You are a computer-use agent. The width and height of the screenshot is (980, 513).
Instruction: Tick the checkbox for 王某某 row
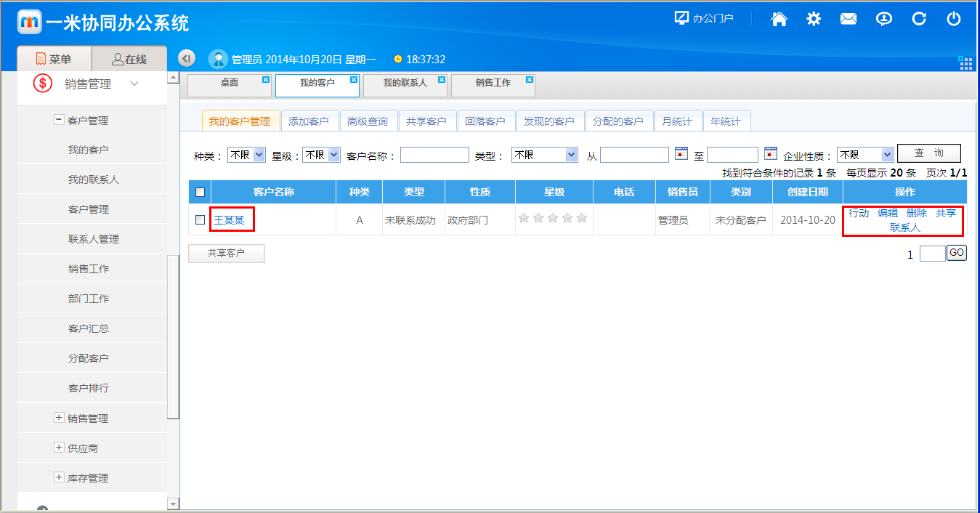tap(200, 219)
